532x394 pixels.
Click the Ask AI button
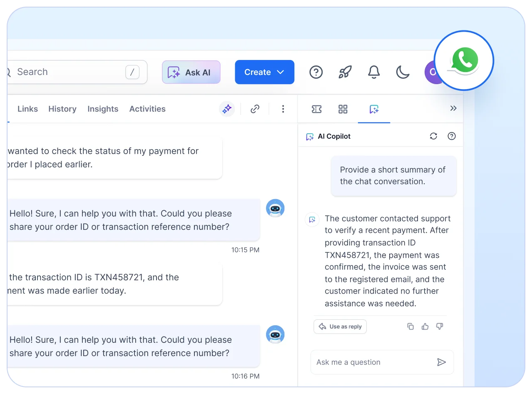click(191, 72)
